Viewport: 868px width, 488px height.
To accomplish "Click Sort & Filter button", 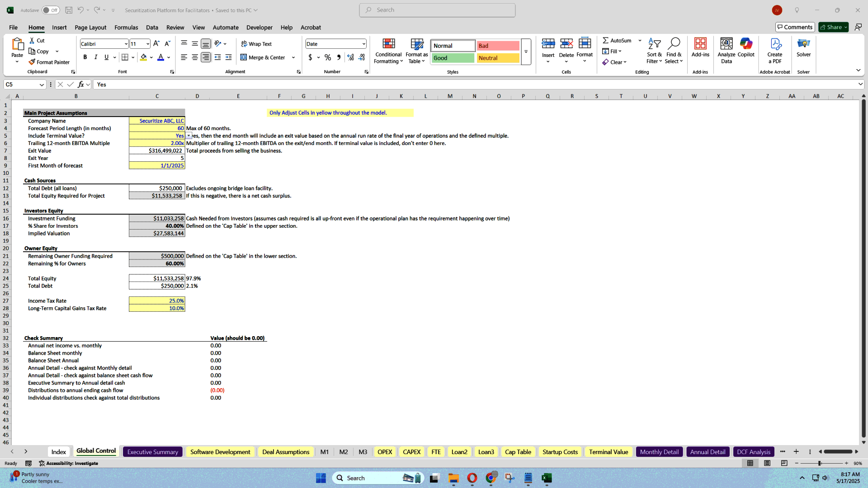I will (654, 51).
